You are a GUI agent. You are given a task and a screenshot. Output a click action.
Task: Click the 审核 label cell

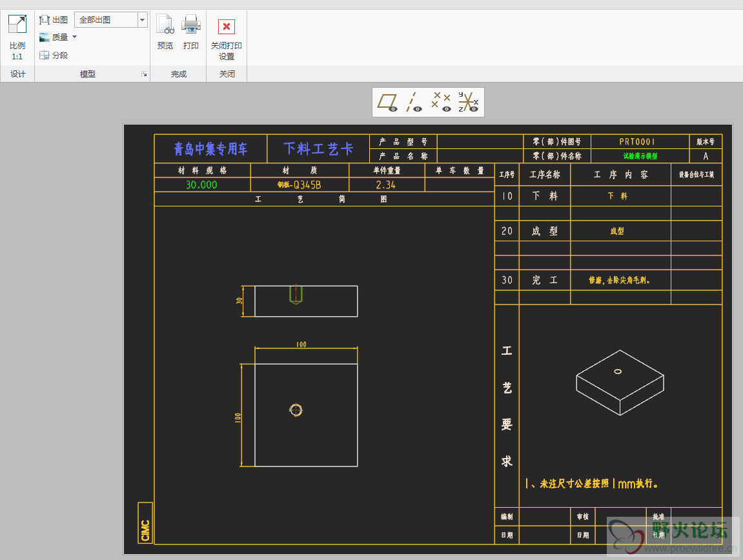[583, 516]
